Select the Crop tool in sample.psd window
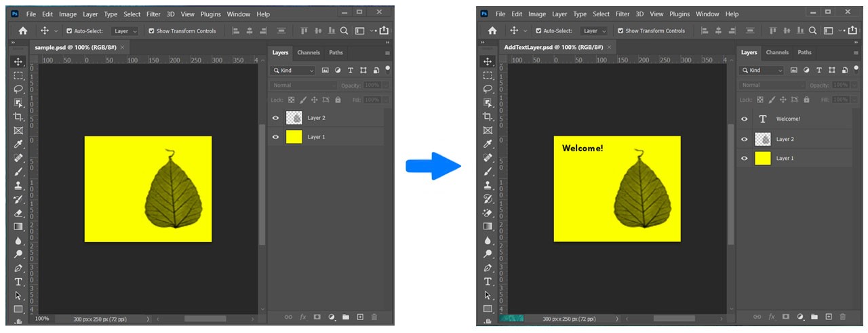 point(18,117)
